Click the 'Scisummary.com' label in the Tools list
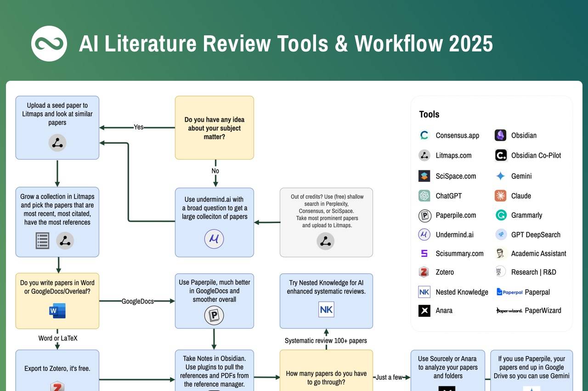Screen dimensions: 588x391 [x=460, y=253]
